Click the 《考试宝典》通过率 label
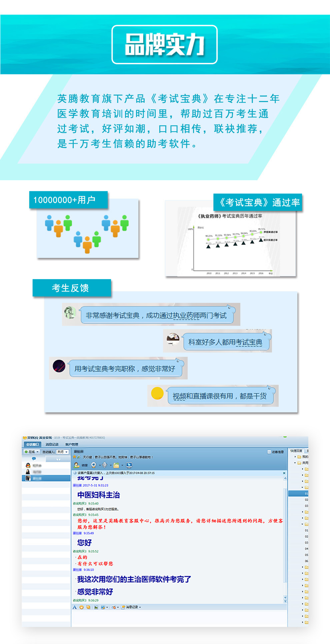 [258, 202]
